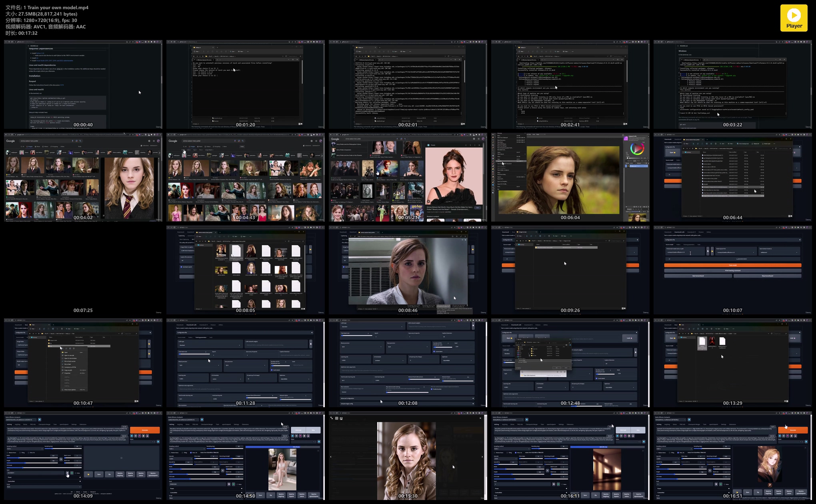
Task: Click white document icon in 00:10:07 thumbnail
Action: [708, 251]
